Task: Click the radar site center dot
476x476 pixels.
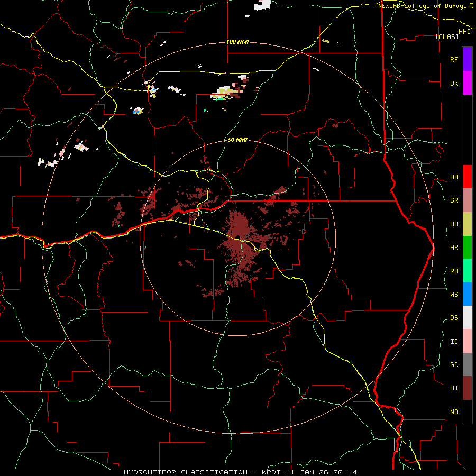Action: tap(237, 237)
